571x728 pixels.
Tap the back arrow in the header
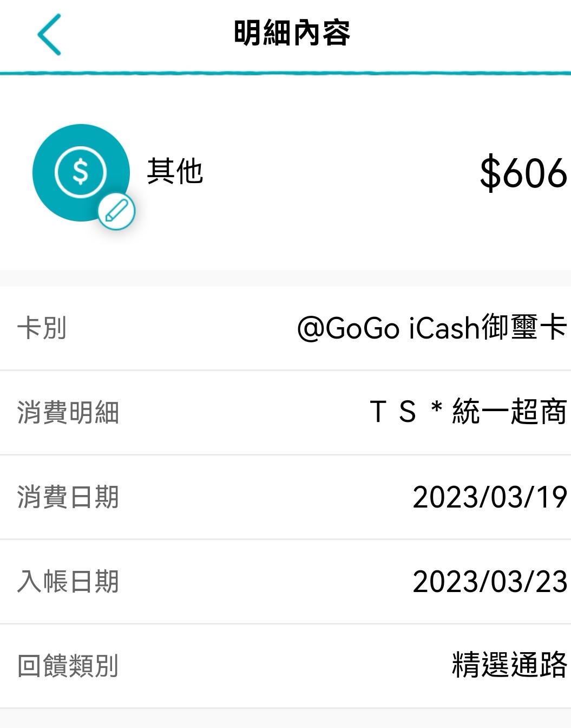pyautogui.click(x=49, y=35)
